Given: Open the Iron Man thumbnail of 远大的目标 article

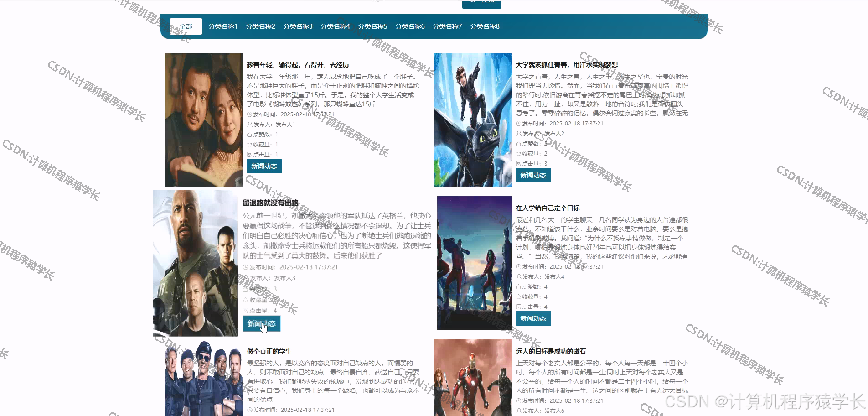Looking at the screenshot, I should pos(473,378).
